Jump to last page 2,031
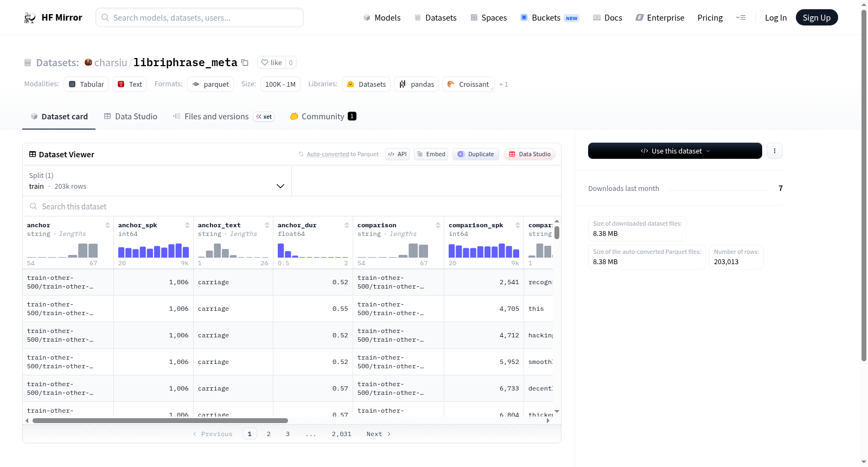 [342, 434]
